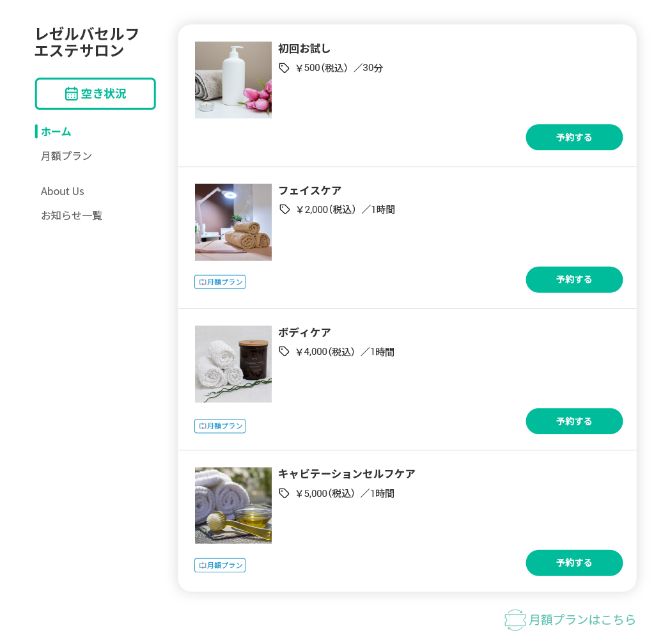
Task: Click the フェイスケア towel thumbnail image
Action: pyautogui.click(x=233, y=222)
